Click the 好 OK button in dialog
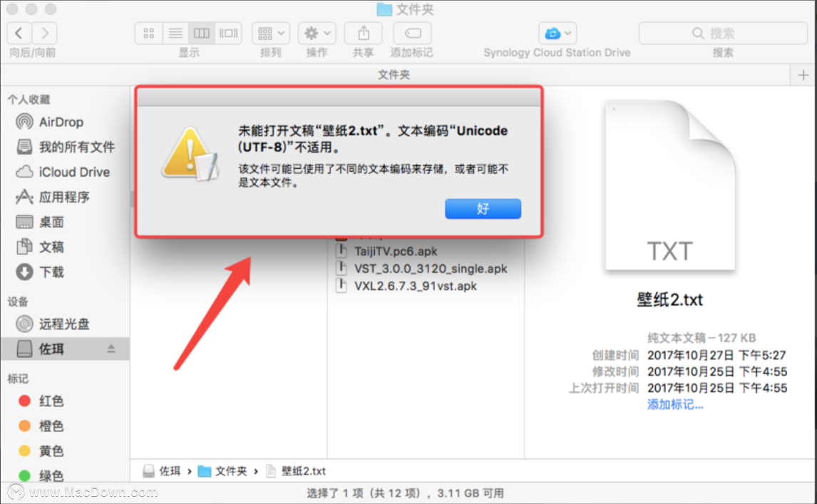817x504 pixels. coord(483,209)
